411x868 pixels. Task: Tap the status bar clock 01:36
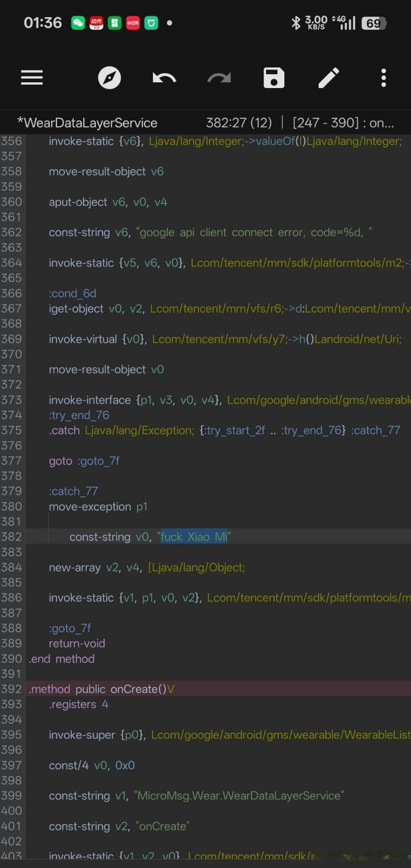click(x=43, y=22)
